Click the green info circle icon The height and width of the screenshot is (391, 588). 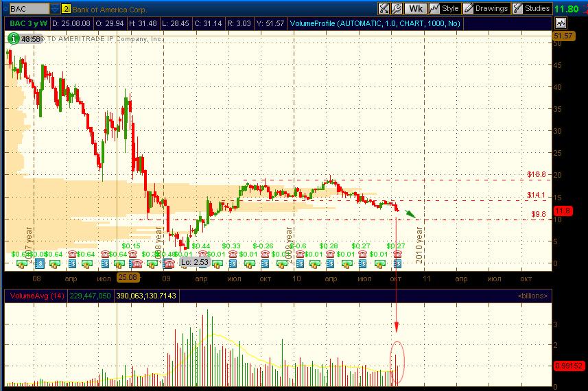click(x=13, y=39)
